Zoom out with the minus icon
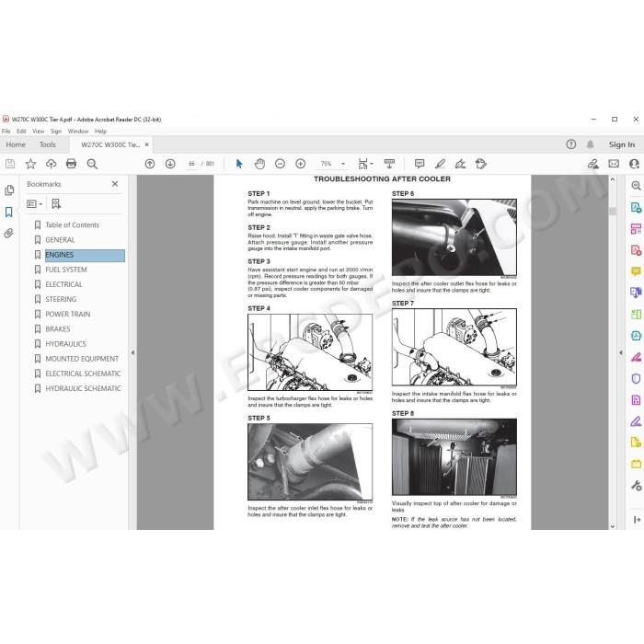644x644 pixels. coord(280,164)
